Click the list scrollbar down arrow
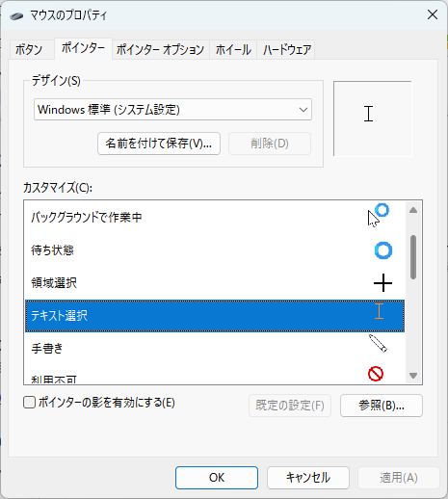448x499 pixels. pyautogui.click(x=413, y=376)
